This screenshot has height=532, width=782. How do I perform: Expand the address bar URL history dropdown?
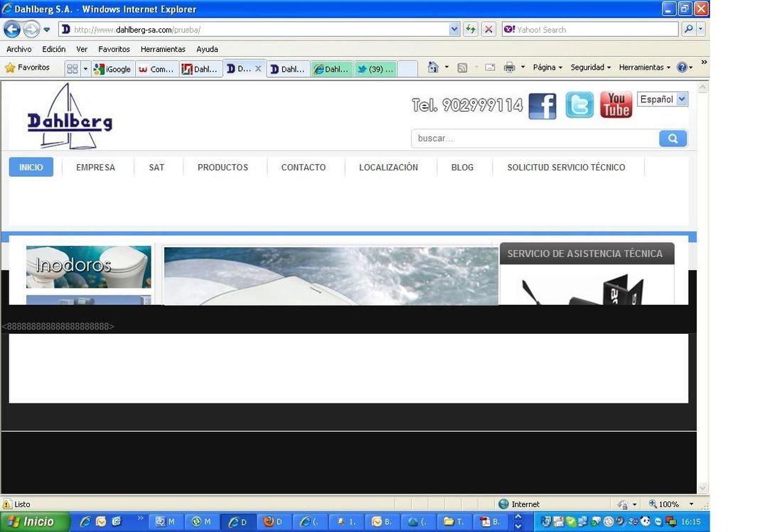pyautogui.click(x=454, y=29)
